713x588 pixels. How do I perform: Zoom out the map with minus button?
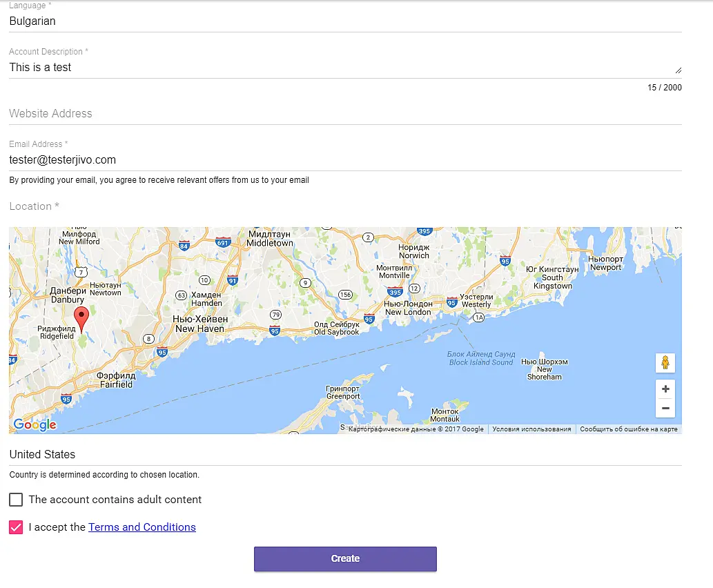pyautogui.click(x=665, y=408)
